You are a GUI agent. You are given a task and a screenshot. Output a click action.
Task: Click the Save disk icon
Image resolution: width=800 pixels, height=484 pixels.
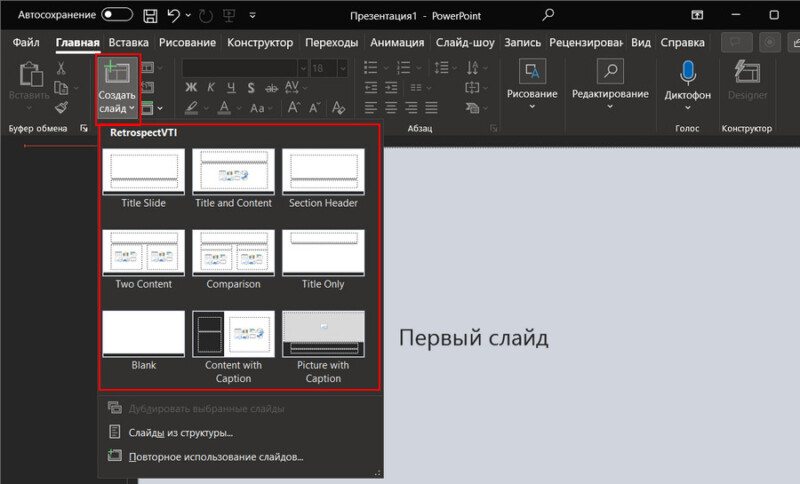click(150, 16)
